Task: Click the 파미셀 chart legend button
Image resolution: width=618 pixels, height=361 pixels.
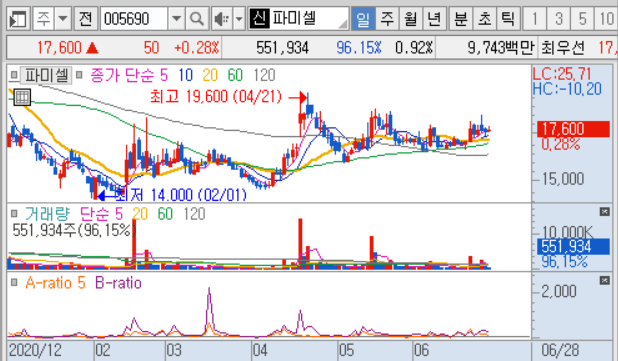Action: pos(46,75)
